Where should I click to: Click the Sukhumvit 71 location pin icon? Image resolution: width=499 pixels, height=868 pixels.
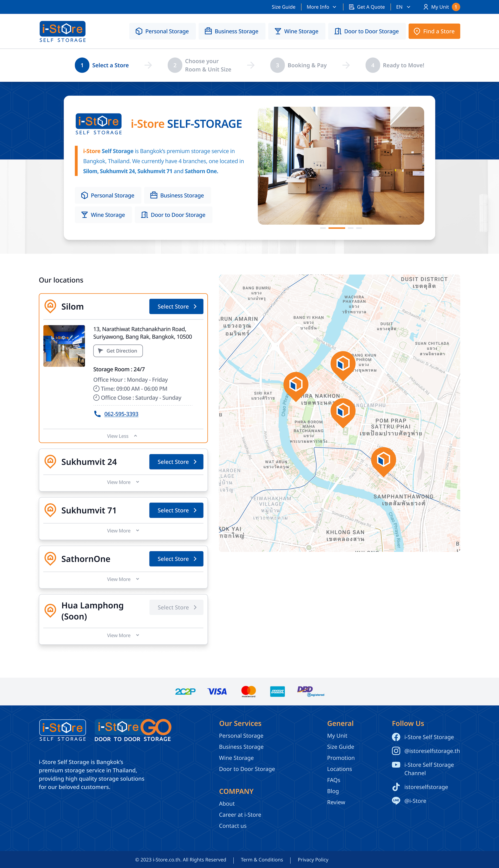pos(50,510)
